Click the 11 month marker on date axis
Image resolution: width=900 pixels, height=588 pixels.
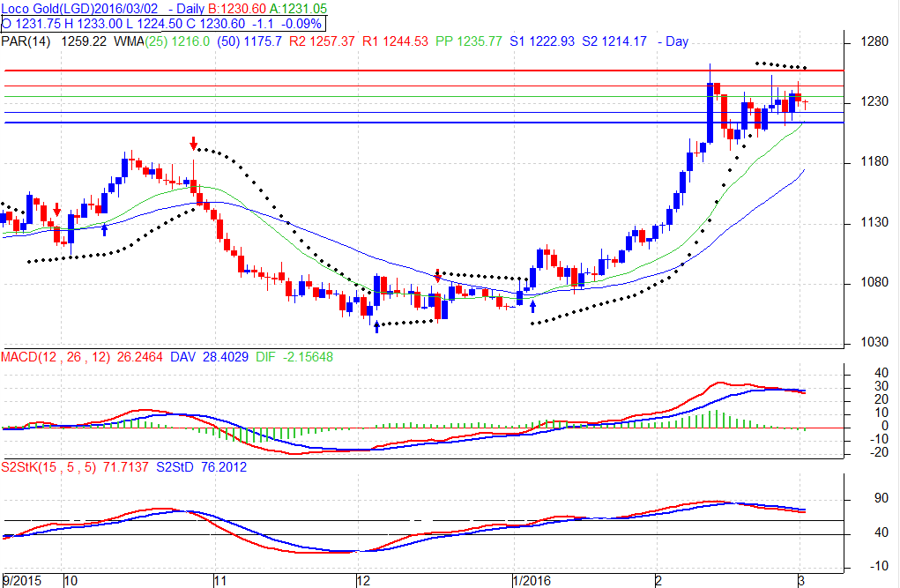(x=219, y=581)
